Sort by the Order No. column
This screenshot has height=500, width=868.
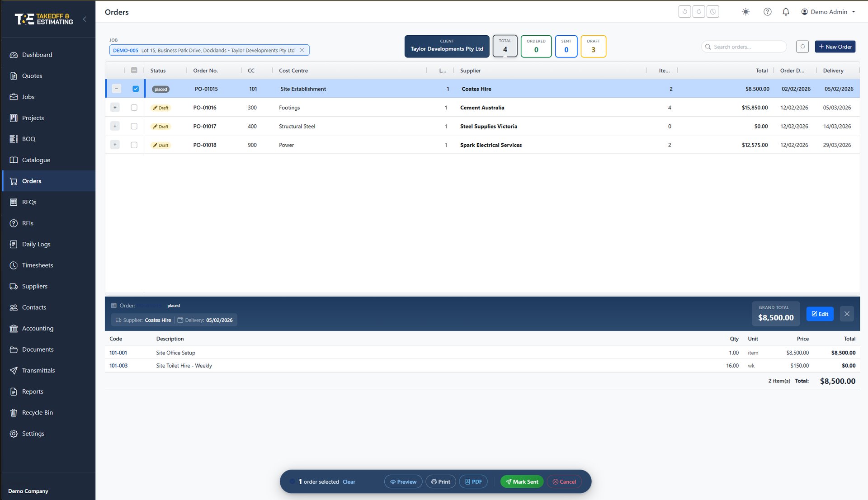click(205, 71)
